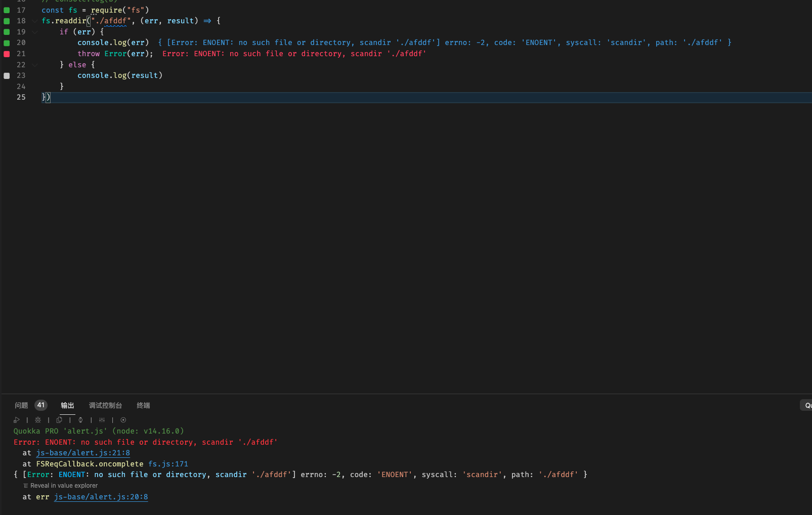This screenshot has width=812, height=515.
Task: Click the watch icon in output toolbar
Action: coord(80,420)
